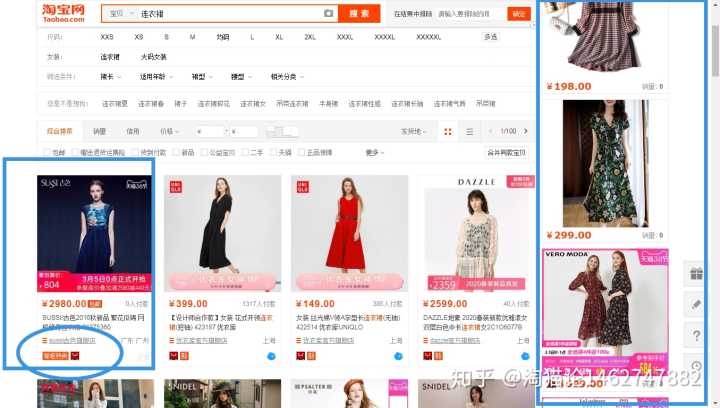
Task: Select the 综合排序 sort tab
Action: tap(60, 131)
